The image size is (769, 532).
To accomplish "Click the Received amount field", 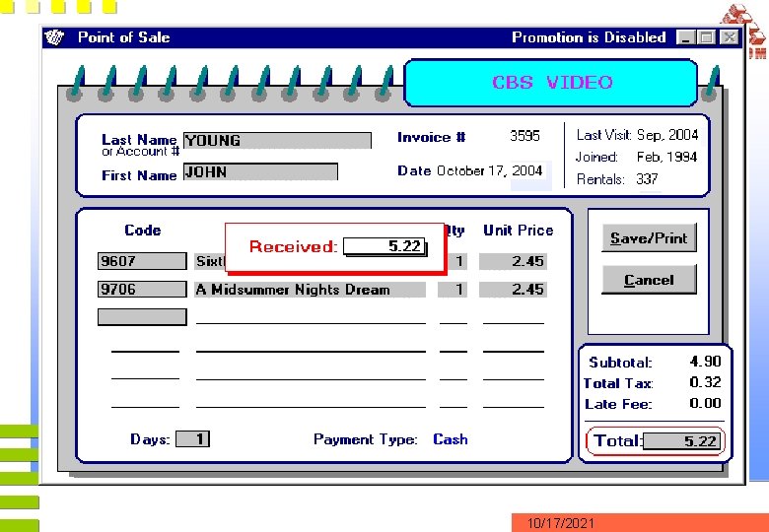I will [384, 246].
